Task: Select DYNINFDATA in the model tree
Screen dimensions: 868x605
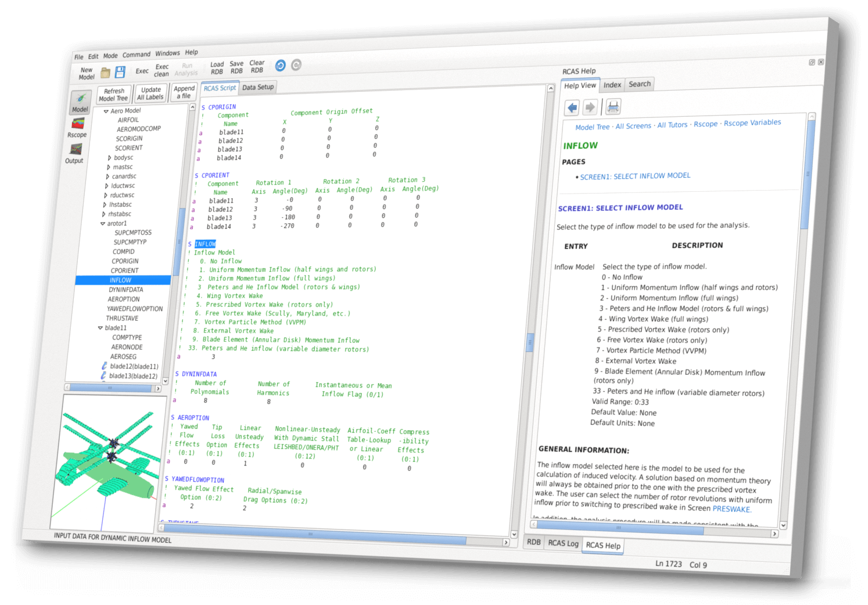Action: 125,289
